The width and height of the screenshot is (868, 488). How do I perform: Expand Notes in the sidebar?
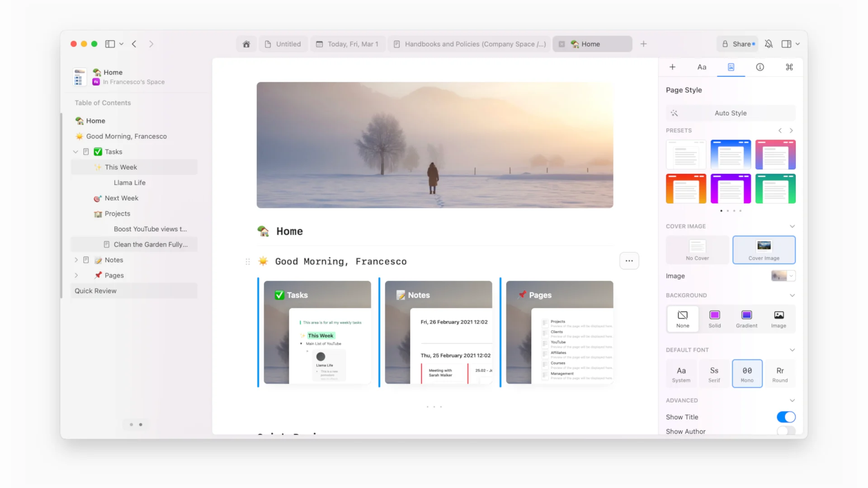pyautogui.click(x=76, y=260)
